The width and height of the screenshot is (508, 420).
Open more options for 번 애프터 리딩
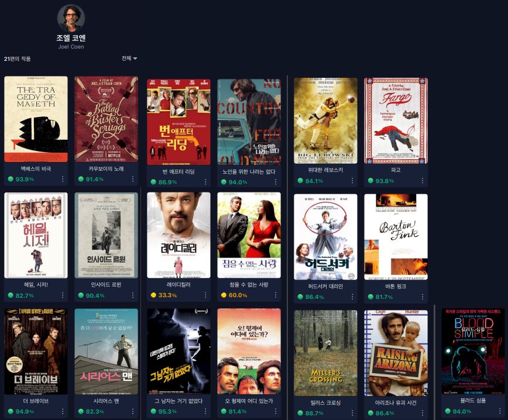[x=205, y=182]
